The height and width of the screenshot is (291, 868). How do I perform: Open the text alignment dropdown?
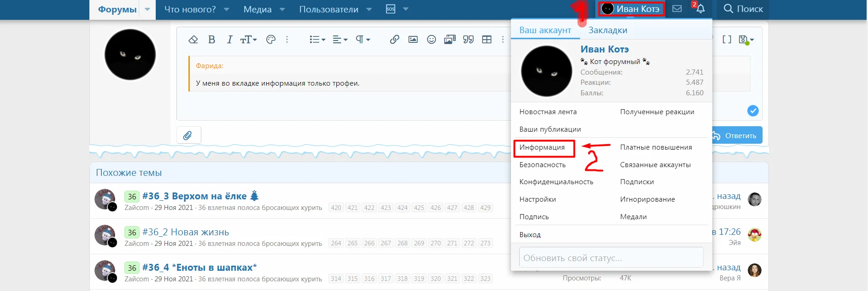point(340,40)
